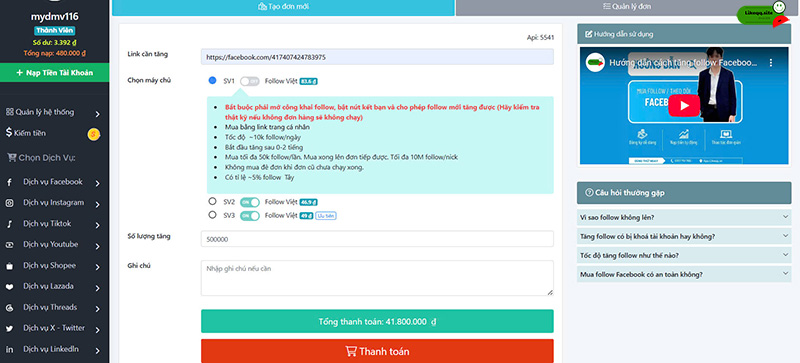Viewport: 800px width, 363px height.
Task: Click the Thành Viên badge
Action: click(55, 31)
